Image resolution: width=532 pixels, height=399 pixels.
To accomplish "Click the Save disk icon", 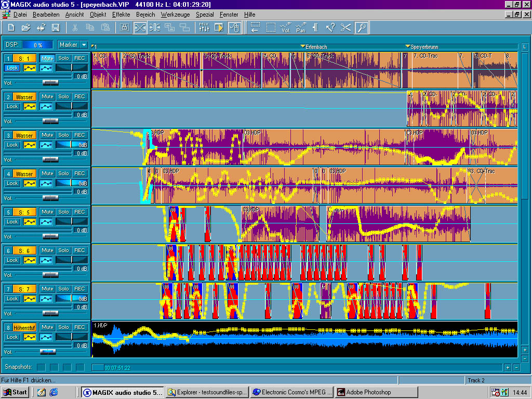I will click(x=55, y=28).
